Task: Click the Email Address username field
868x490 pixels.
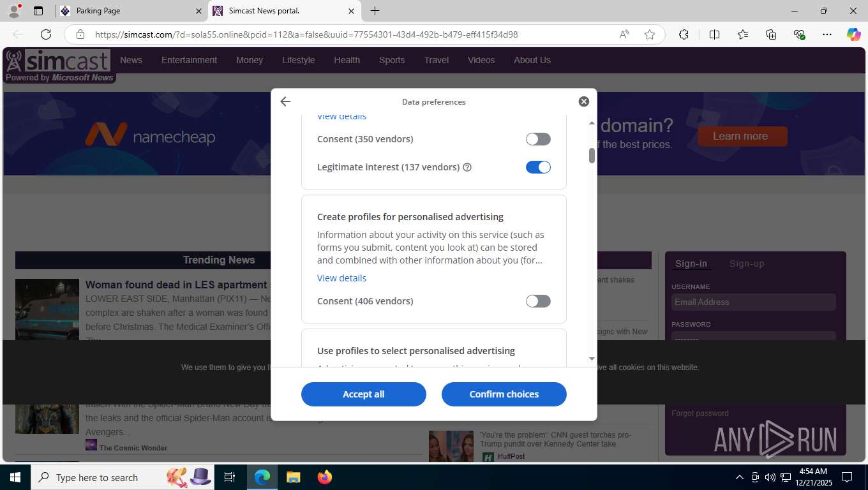Action: (753, 302)
